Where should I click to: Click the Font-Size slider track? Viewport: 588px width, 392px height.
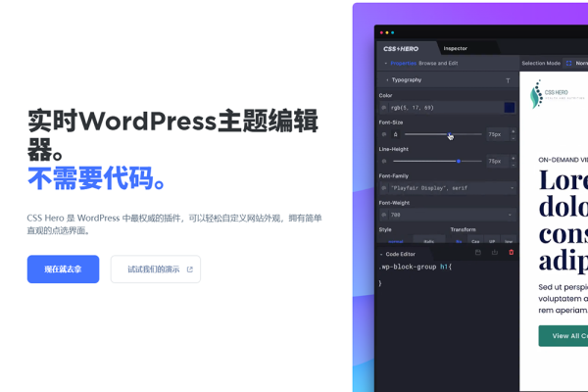point(443,134)
